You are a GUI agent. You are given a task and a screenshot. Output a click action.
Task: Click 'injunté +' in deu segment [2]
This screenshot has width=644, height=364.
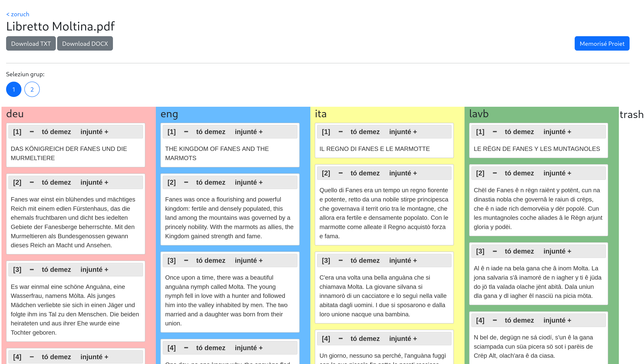pyautogui.click(x=94, y=182)
